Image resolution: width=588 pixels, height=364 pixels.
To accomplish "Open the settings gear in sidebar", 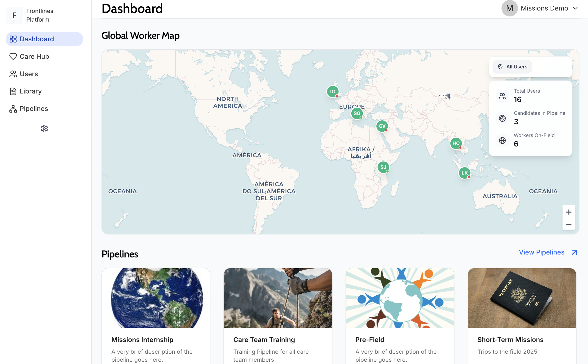I will click(x=44, y=129).
